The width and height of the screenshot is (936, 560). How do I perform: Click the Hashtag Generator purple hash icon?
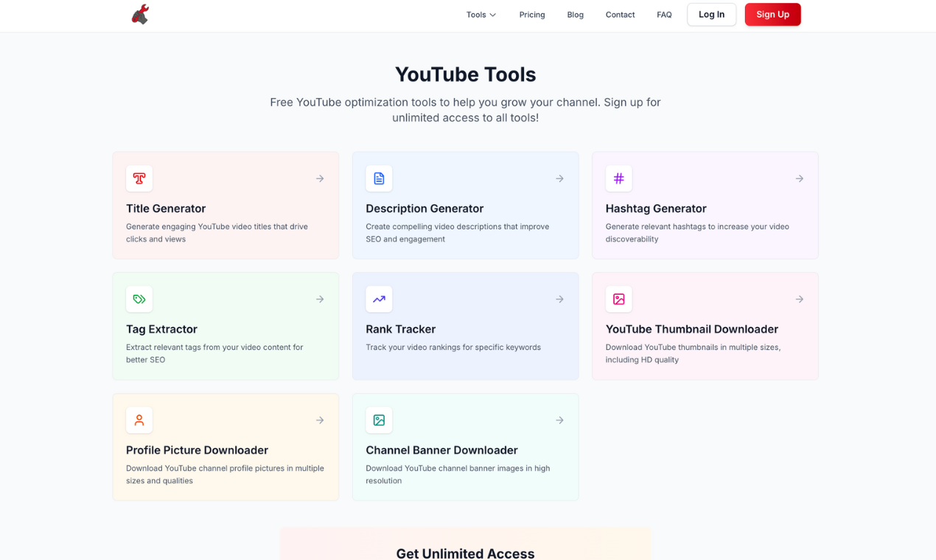(619, 178)
